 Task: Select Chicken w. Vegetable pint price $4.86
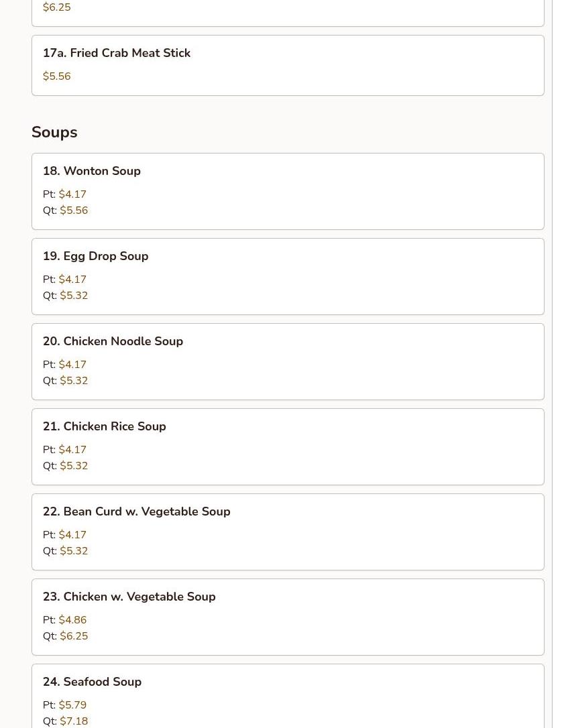click(x=72, y=620)
